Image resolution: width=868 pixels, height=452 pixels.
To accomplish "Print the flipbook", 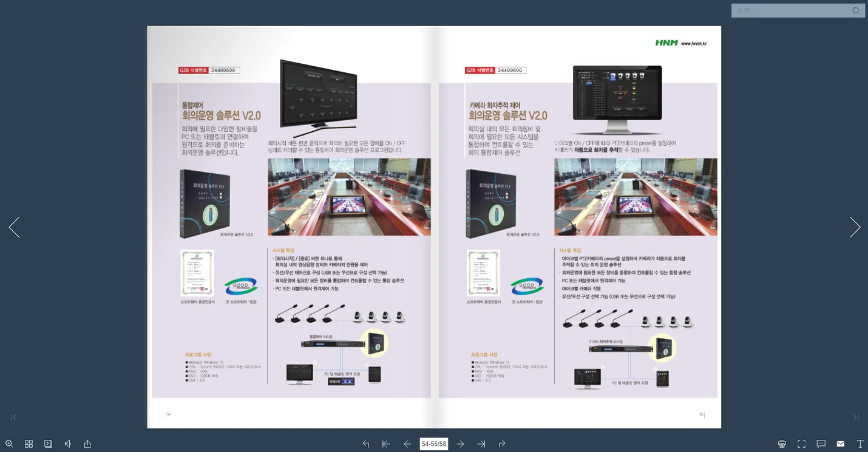I will tap(782, 444).
